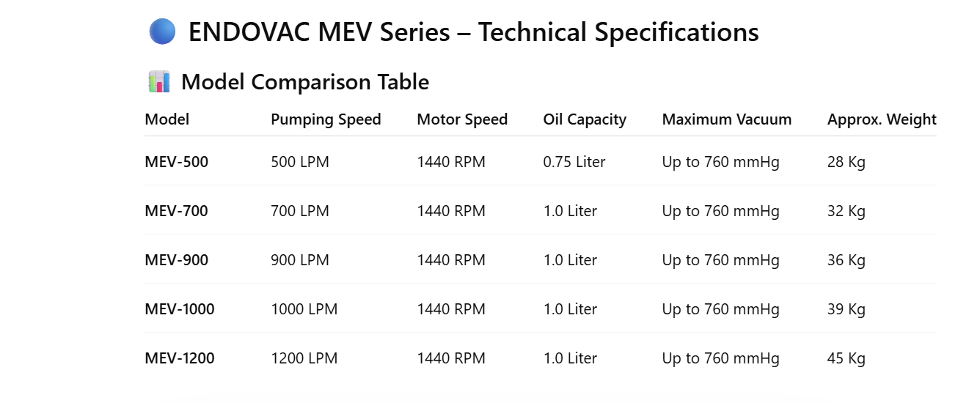Select the MEV-900 model cell
Image resolution: width=980 pixels, height=403 pixels.
pos(176,260)
